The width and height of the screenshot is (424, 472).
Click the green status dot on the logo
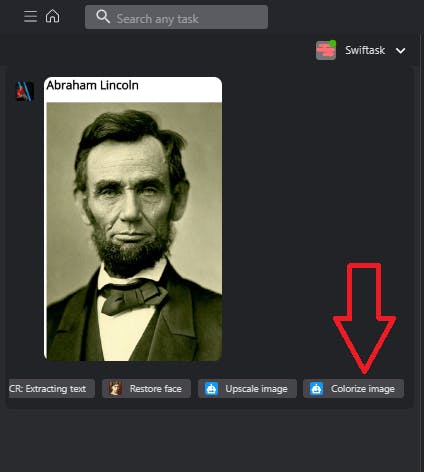point(332,43)
